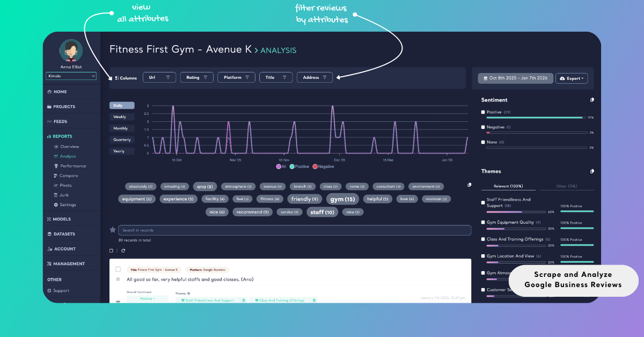Viewport: 644px width, 337px height.
Task: Open the Rating filter dropdown
Action: (x=197, y=77)
